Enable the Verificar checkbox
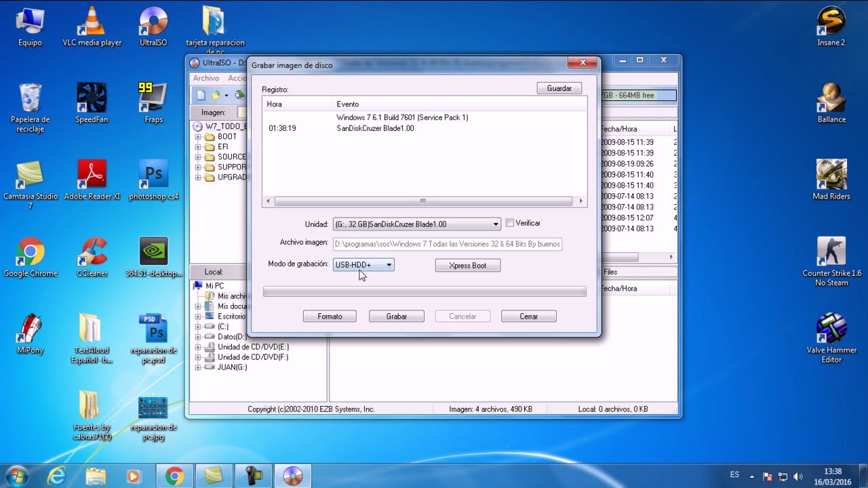 [510, 223]
